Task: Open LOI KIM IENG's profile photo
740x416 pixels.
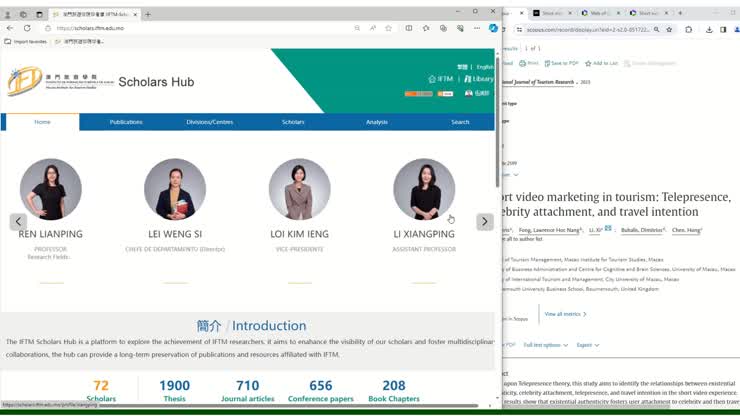Action: pyautogui.click(x=300, y=189)
